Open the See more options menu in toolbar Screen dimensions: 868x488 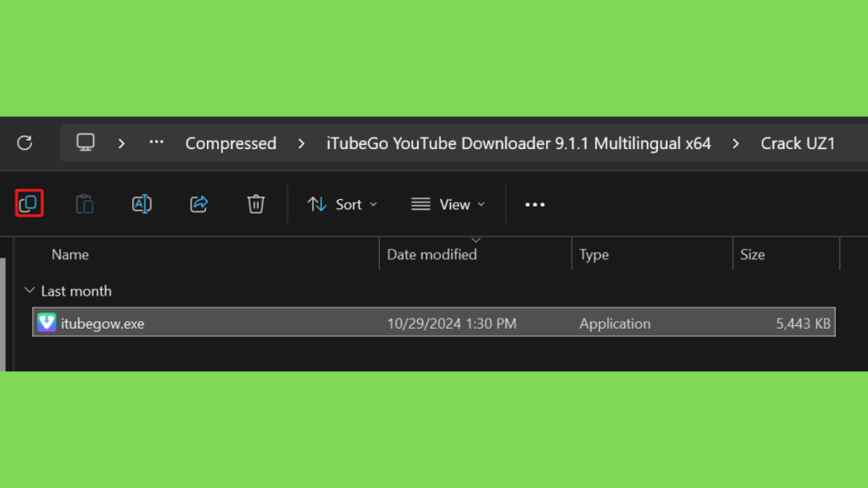point(535,205)
